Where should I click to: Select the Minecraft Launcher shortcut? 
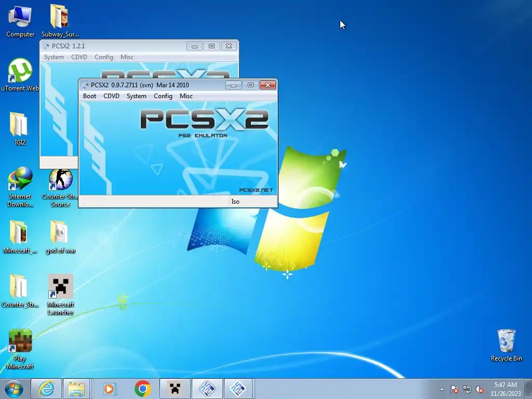click(x=60, y=295)
